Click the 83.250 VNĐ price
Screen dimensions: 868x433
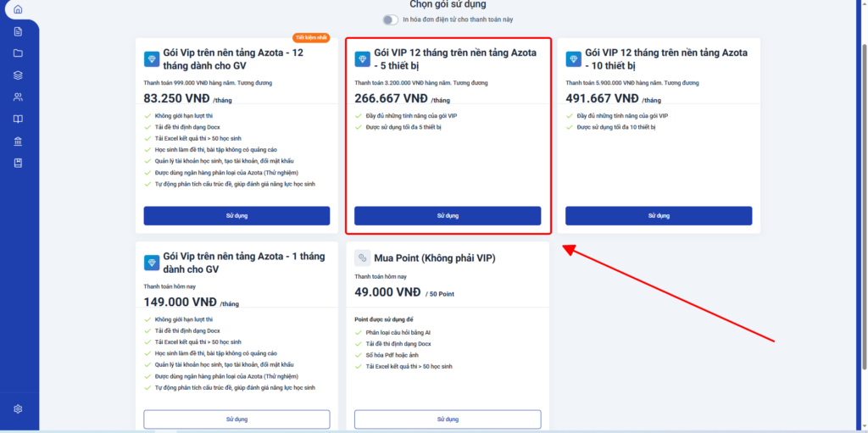pos(176,98)
